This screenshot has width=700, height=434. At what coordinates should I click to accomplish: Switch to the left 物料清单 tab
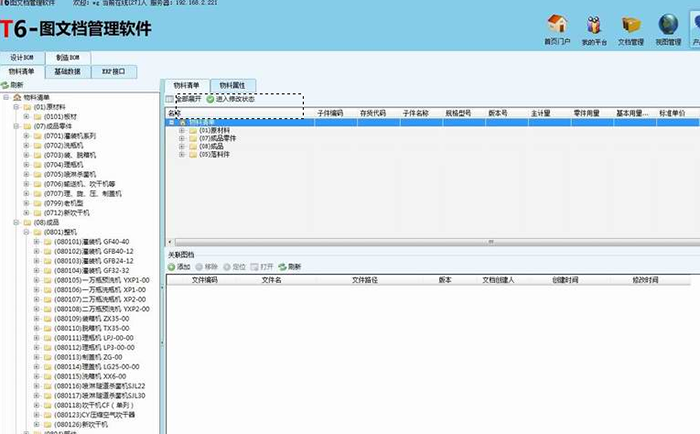pos(21,71)
